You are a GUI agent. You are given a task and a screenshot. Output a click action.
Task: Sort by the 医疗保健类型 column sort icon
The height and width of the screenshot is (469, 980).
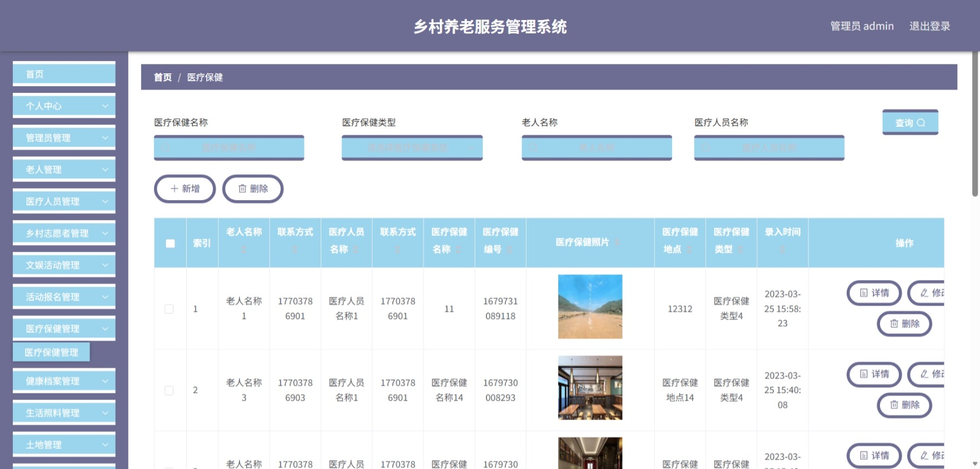point(740,250)
